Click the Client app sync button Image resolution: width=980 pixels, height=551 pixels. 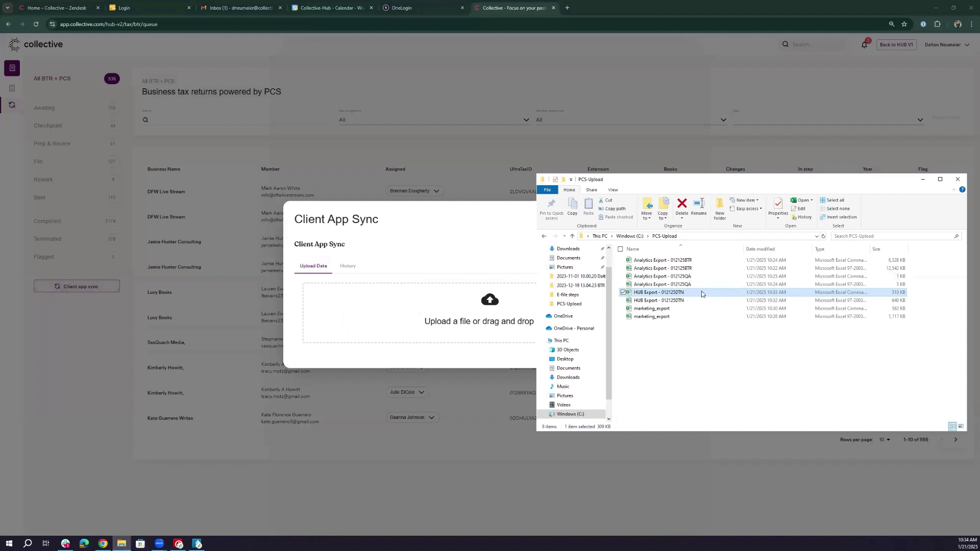coord(77,286)
